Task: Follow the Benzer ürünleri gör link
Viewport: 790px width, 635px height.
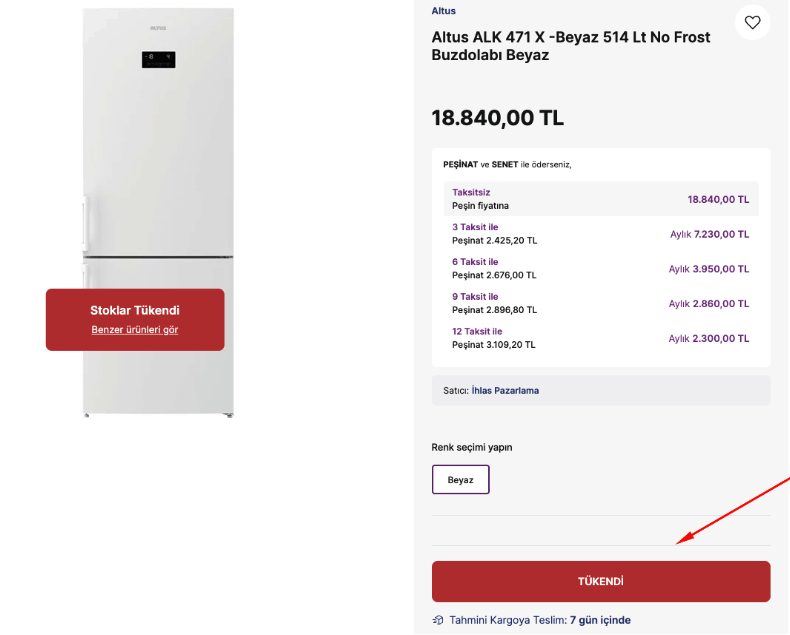Action: [x=135, y=330]
